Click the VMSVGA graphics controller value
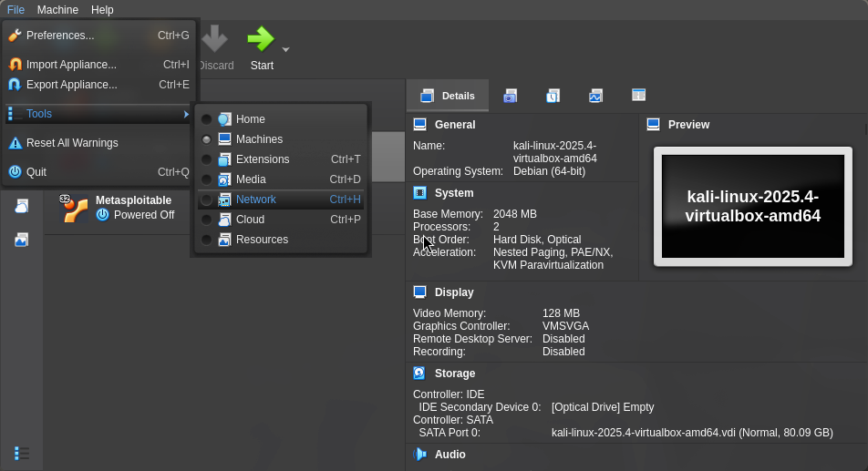868x471 pixels. (x=565, y=326)
